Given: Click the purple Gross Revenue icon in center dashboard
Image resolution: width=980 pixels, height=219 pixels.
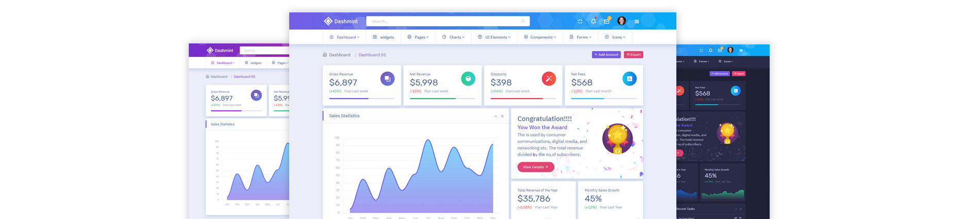Looking at the screenshot, I should point(387,79).
